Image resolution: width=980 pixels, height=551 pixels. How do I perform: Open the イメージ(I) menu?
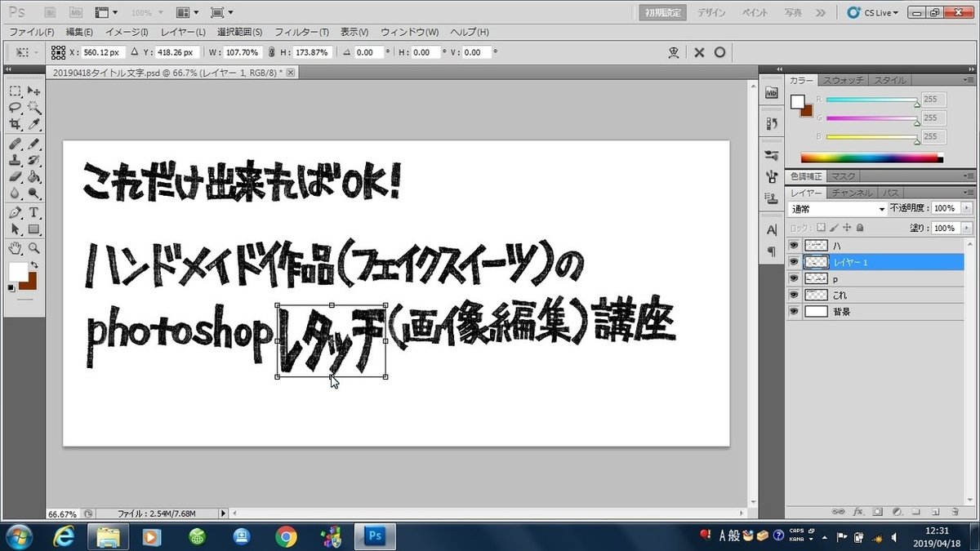coord(127,32)
